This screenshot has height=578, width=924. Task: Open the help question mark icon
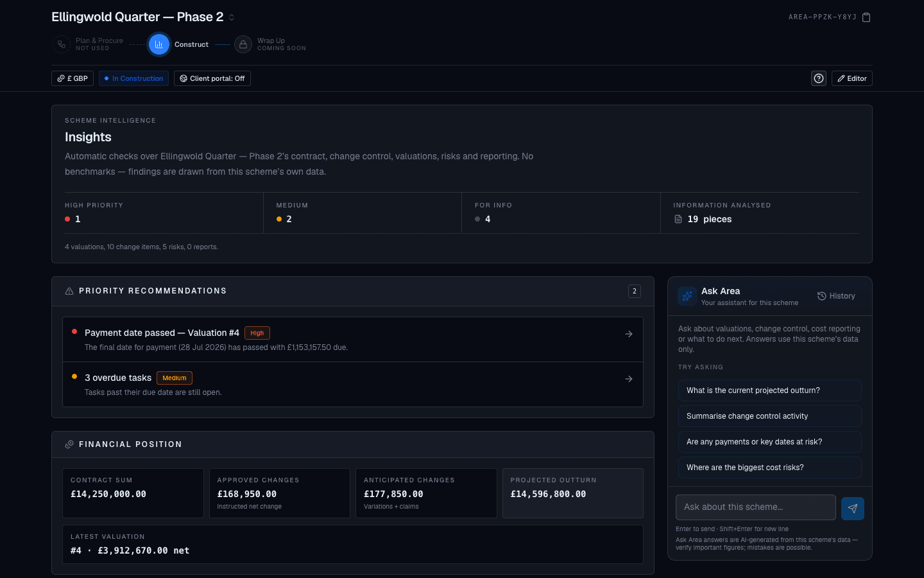click(819, 78)
